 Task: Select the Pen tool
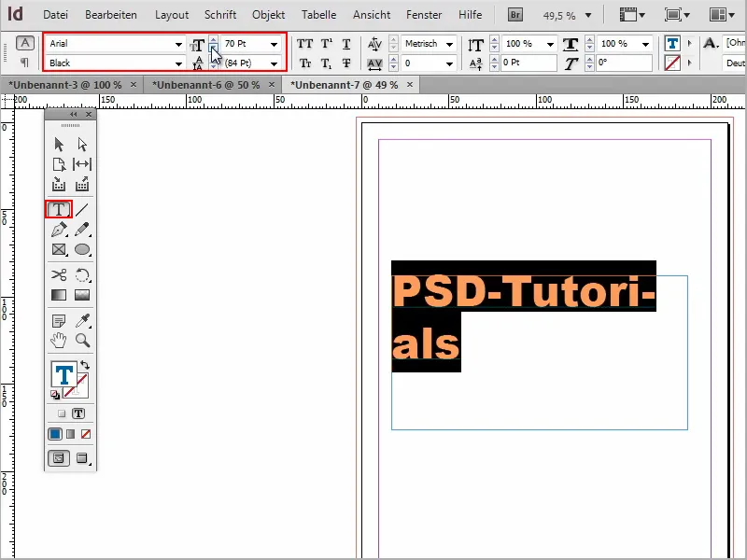pos(59,230)
